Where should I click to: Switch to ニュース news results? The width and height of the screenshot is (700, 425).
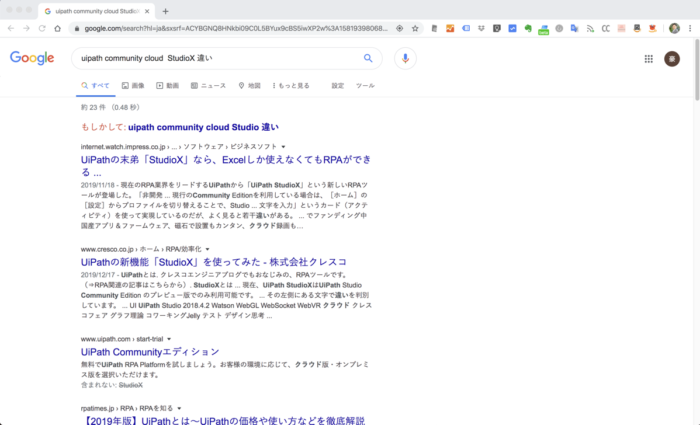(x=208, y=85)
